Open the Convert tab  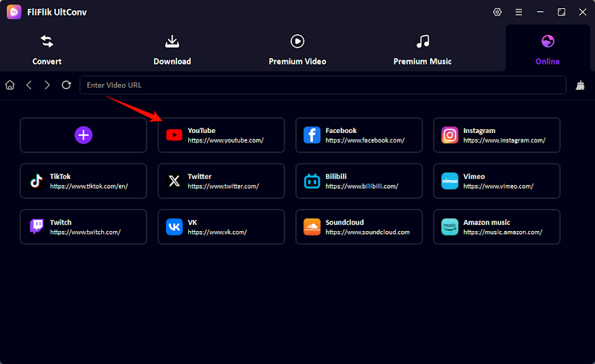point(47,48)
